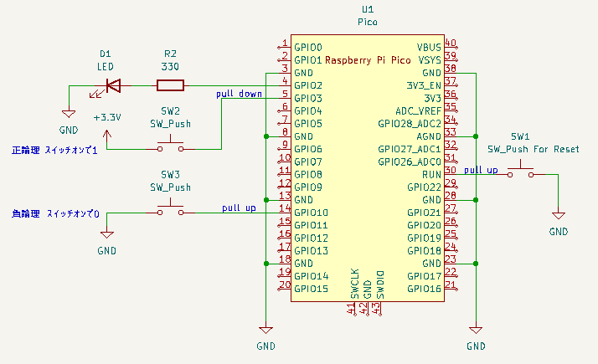Select the LED value label
Screen dimensions: 598x364
(x=106, y=67)
